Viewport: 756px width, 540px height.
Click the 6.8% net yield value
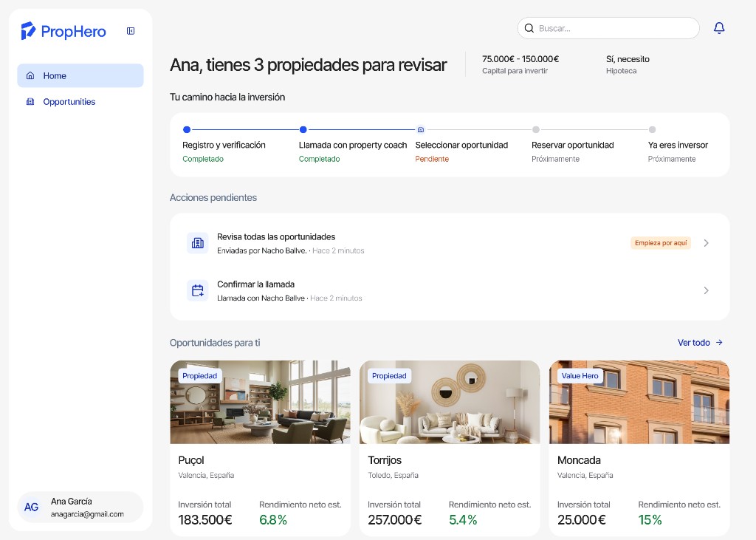coord(273,520)
